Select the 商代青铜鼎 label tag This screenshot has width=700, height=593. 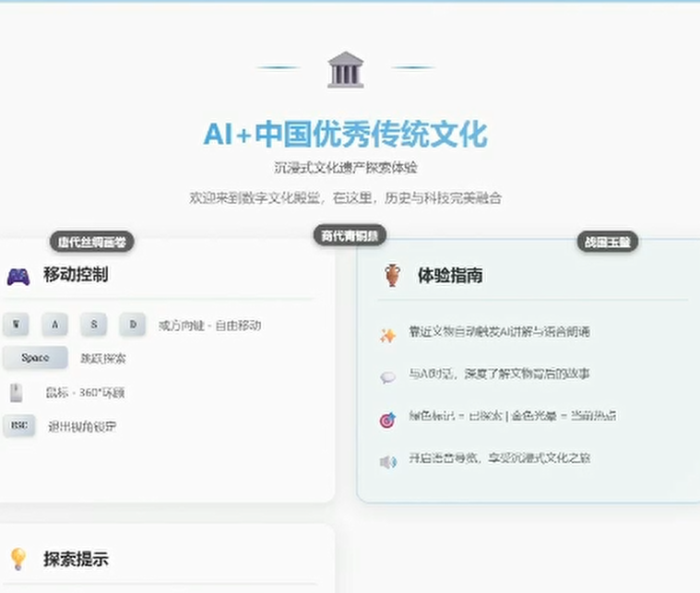[350, 234]
